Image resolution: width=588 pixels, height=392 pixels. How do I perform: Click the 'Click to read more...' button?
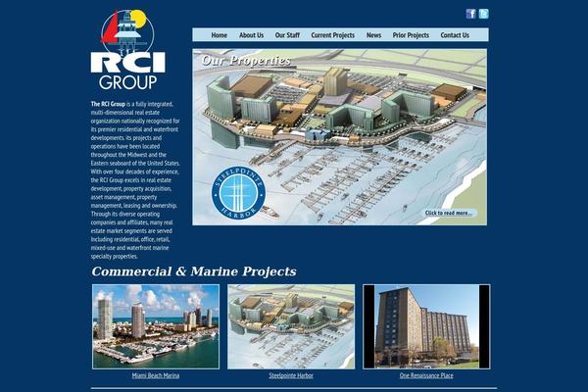click(x=450, y=213)
